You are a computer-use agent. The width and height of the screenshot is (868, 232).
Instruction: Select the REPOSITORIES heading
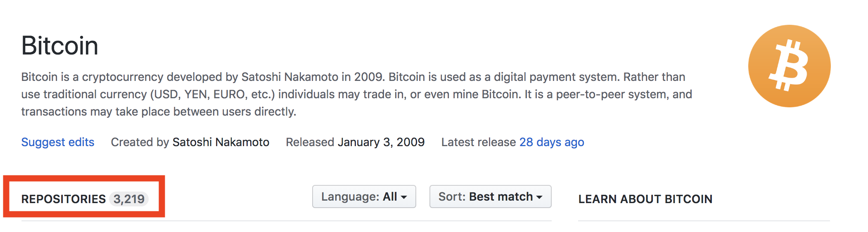64,199
